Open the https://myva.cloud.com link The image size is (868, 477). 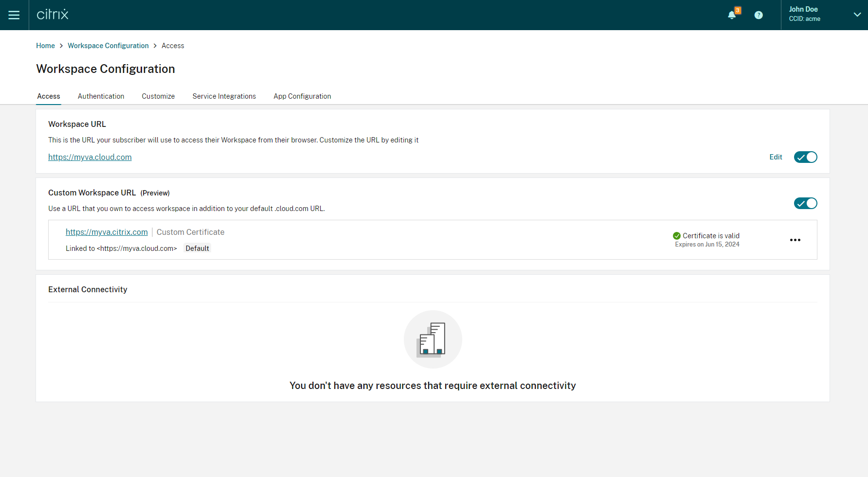pyautogui.click(x=90, y=157)
